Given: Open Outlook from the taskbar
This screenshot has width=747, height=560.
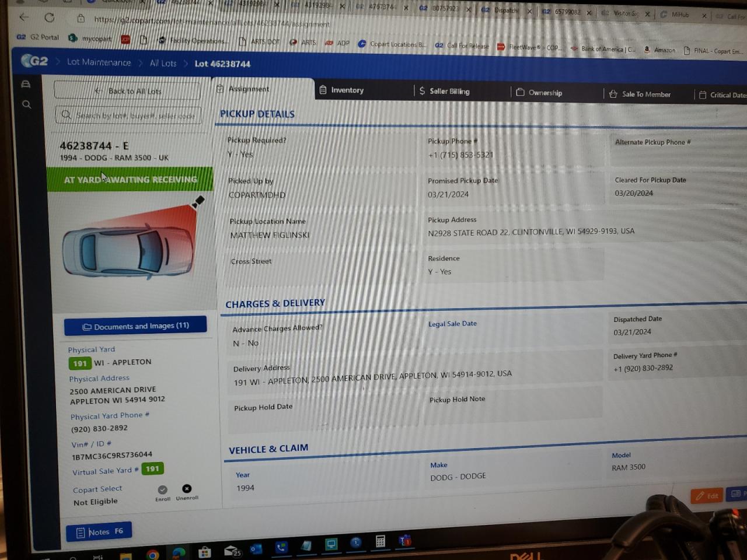Looking at the screenshot, I should (256, 548).
